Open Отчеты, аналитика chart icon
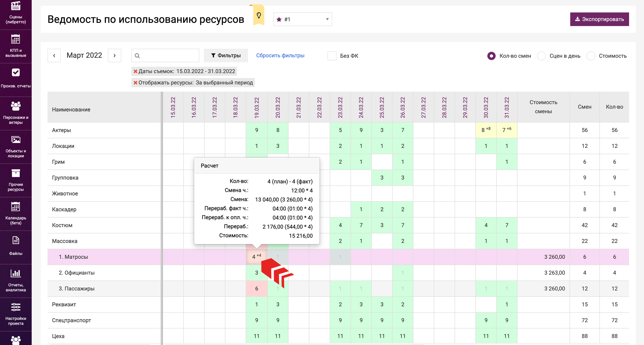 15,273
